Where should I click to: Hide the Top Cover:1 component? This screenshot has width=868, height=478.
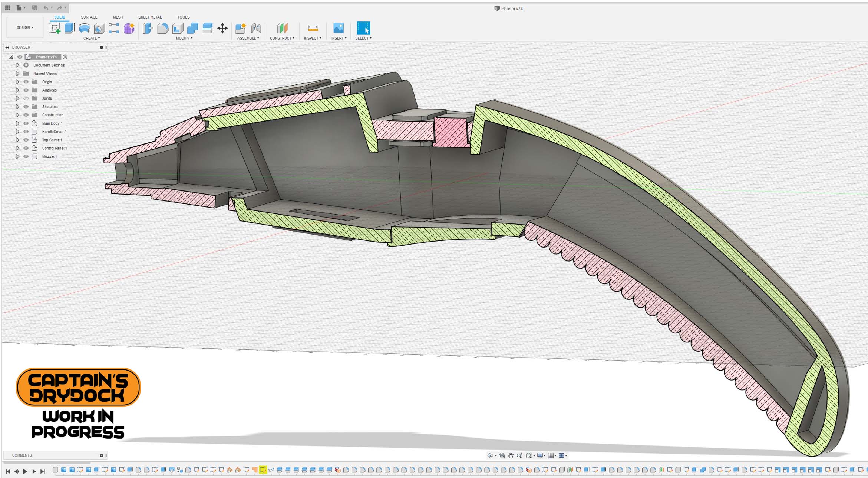coord(26,140)
